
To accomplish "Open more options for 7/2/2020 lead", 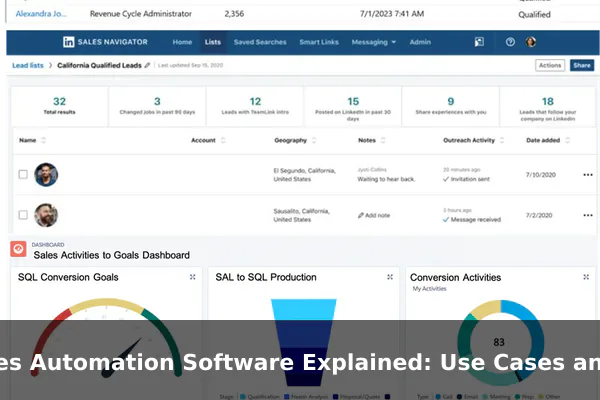I will (x=588, y=215).
